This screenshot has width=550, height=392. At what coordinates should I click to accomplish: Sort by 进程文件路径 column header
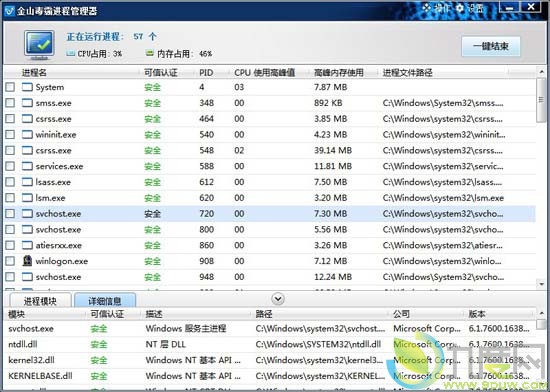click(x=407, y=73)
